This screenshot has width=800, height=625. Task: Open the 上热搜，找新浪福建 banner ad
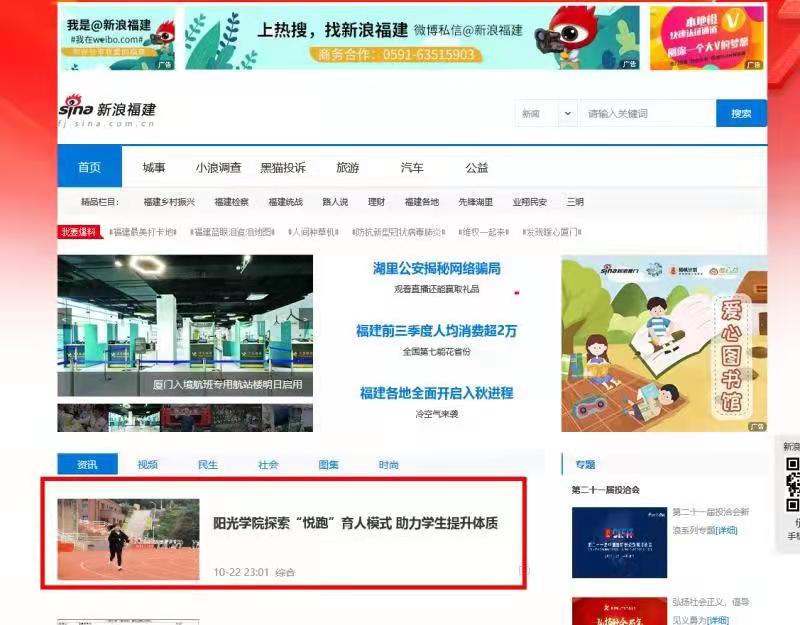pos(412,38)
